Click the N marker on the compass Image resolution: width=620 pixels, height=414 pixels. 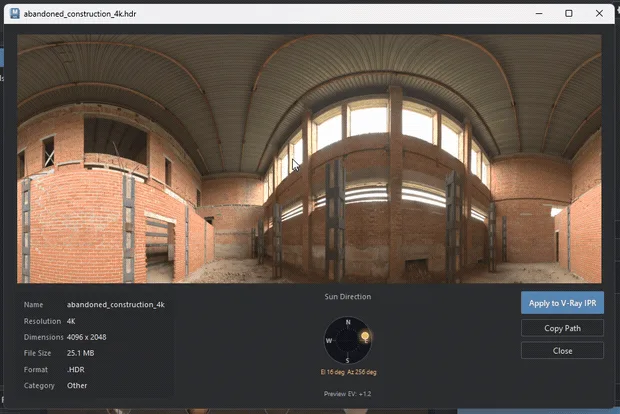pyautogui.click(x=348, y=322)
